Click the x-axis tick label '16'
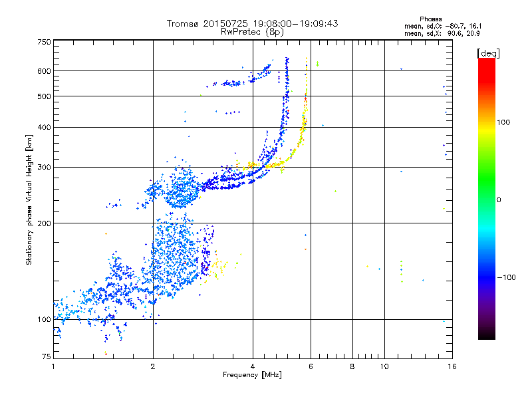This screenshot has height=399, width=532. coord(452,366)
